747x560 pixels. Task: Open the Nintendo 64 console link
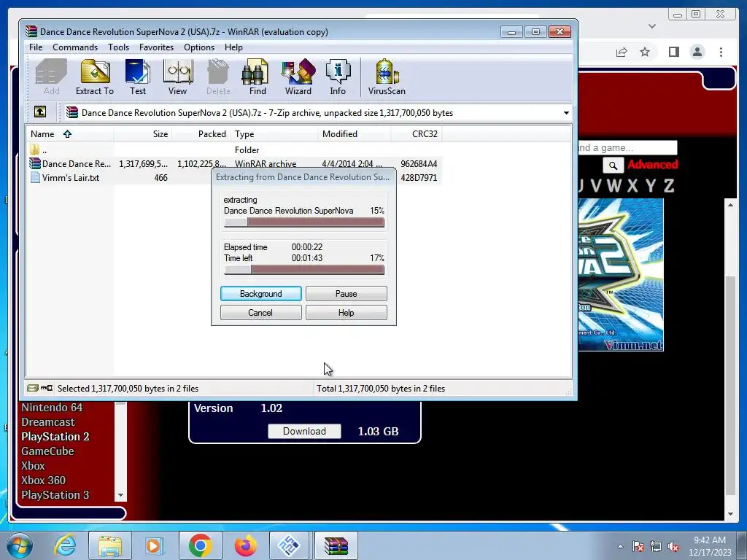(52, 408)
